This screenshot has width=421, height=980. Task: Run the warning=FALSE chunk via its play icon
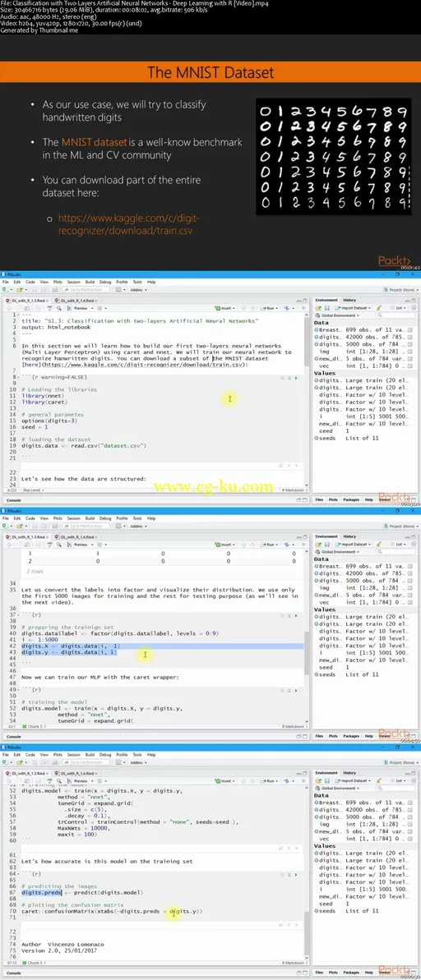(295, 378)
